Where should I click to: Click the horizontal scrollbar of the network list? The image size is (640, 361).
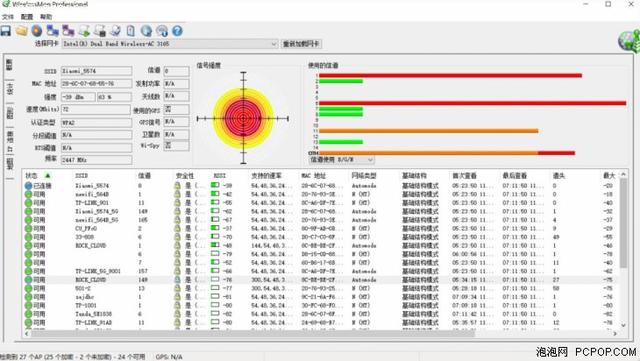tap(253, 334)
